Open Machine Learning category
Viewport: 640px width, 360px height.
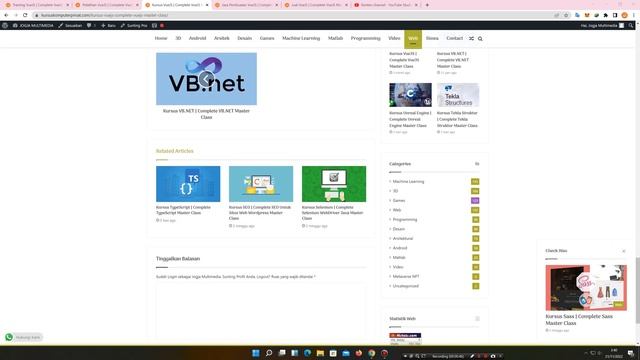pyautogui.click(x=408, y=181)
